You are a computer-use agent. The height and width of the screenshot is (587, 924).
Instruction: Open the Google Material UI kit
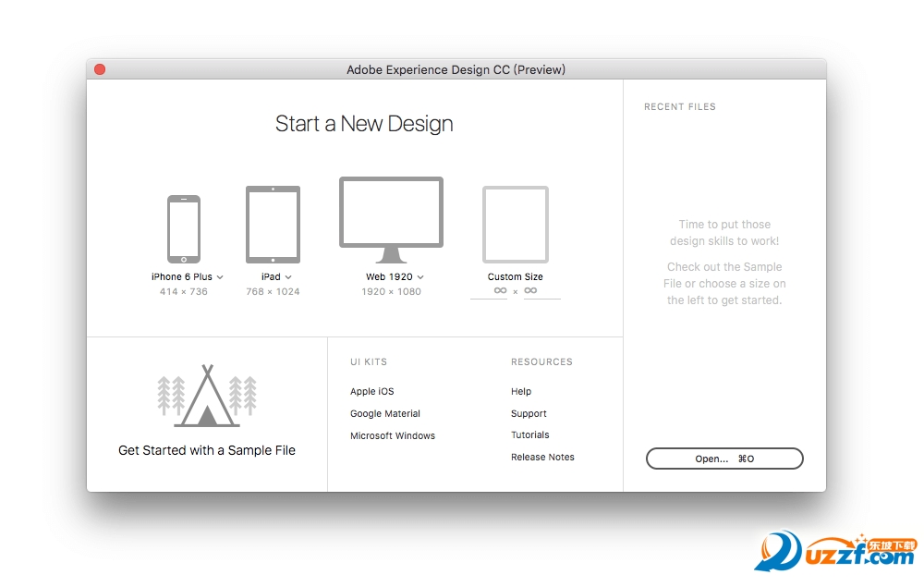click(385, 414)
